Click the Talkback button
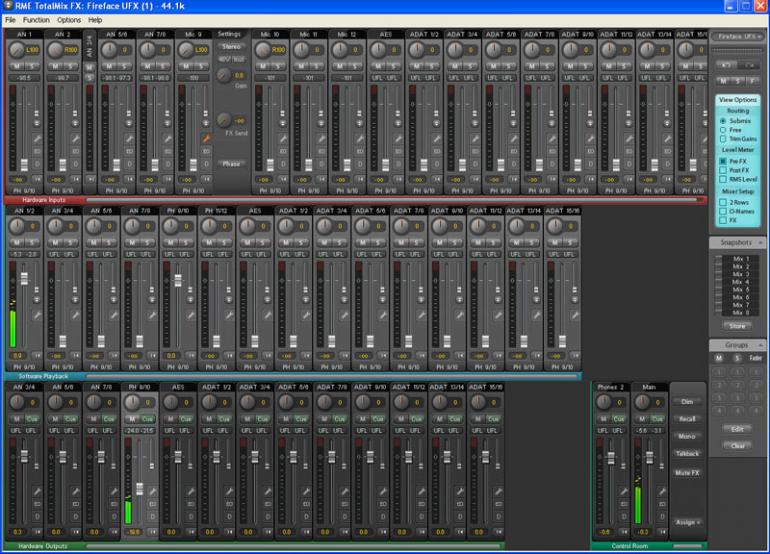The width and height of the screenshot is (770, 554). (x=687, y=453)
